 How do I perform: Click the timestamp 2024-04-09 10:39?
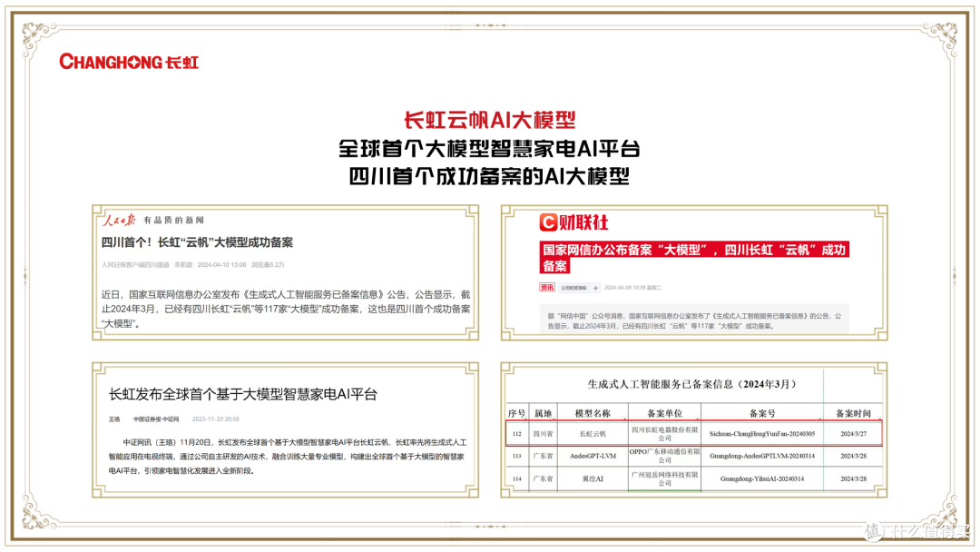pyautogui.click(x=625, y=288)
